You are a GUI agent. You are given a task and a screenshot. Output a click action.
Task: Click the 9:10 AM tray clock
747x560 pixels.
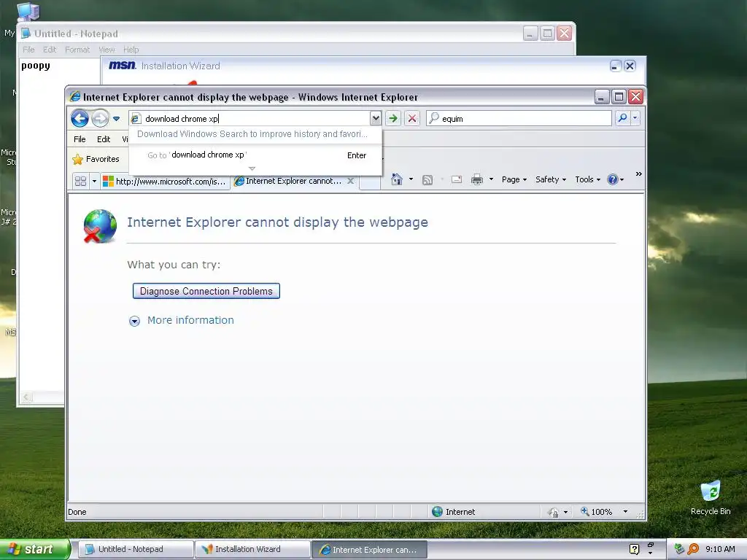coord(720,549)
